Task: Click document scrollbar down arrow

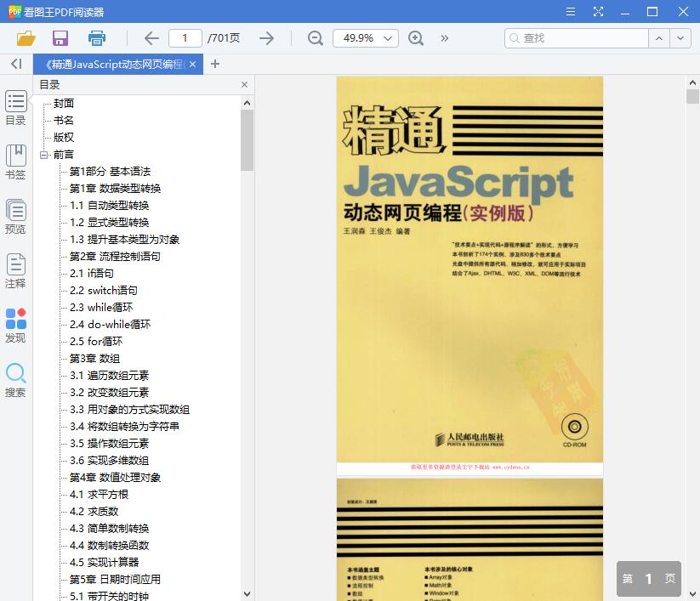Action: pos(692,594)
